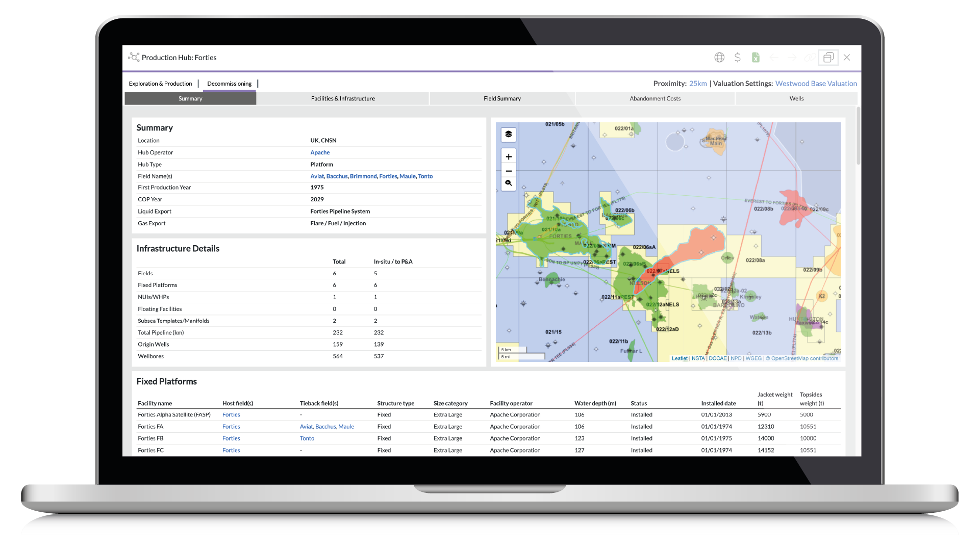The height and width of the screenshot is (551, 980).
Task: Click the chain link icon
Action: coord(810,58)
